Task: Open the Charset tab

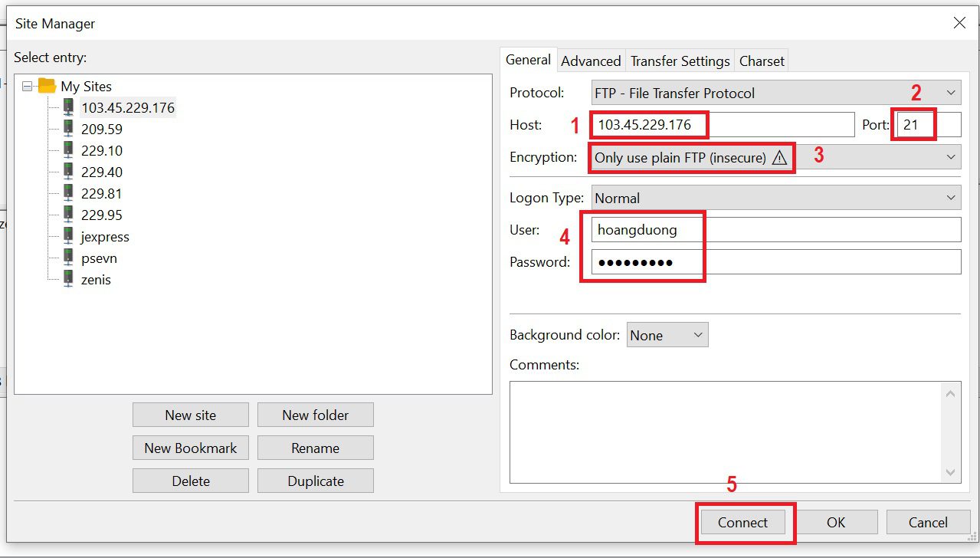Action: tap(762, 61)
